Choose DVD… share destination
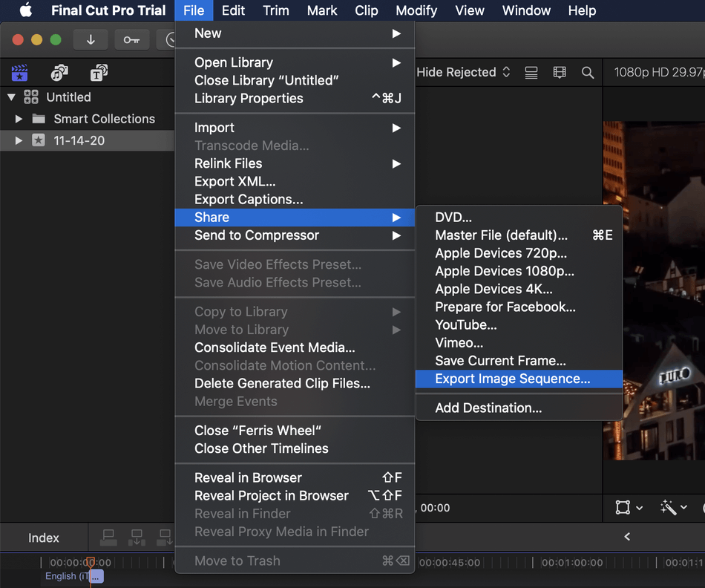The height and width of the screenshot is (588, 705). (519, 218)
